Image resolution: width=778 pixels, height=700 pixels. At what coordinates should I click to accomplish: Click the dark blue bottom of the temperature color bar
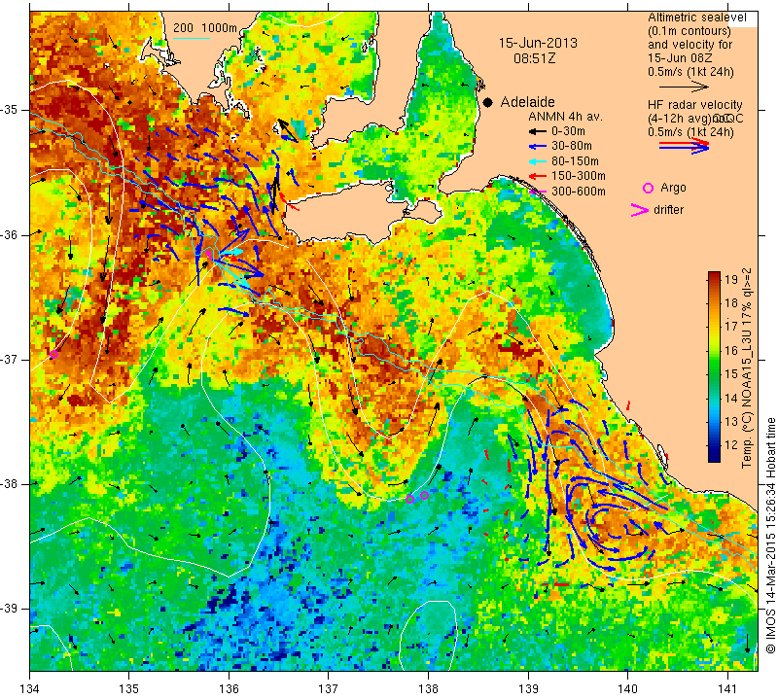(x=714, y=458)
